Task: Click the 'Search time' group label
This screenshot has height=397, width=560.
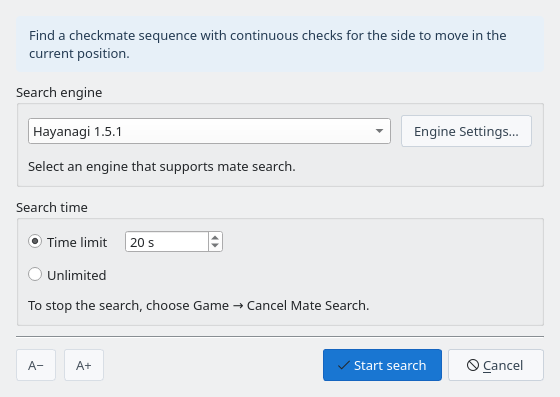Action: 52,208
